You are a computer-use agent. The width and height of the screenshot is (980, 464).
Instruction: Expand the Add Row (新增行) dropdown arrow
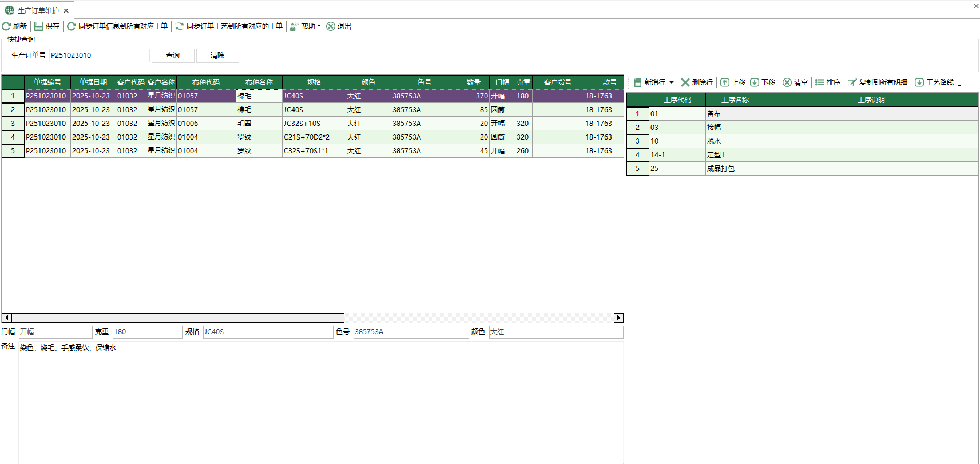[x=672, y=82]
